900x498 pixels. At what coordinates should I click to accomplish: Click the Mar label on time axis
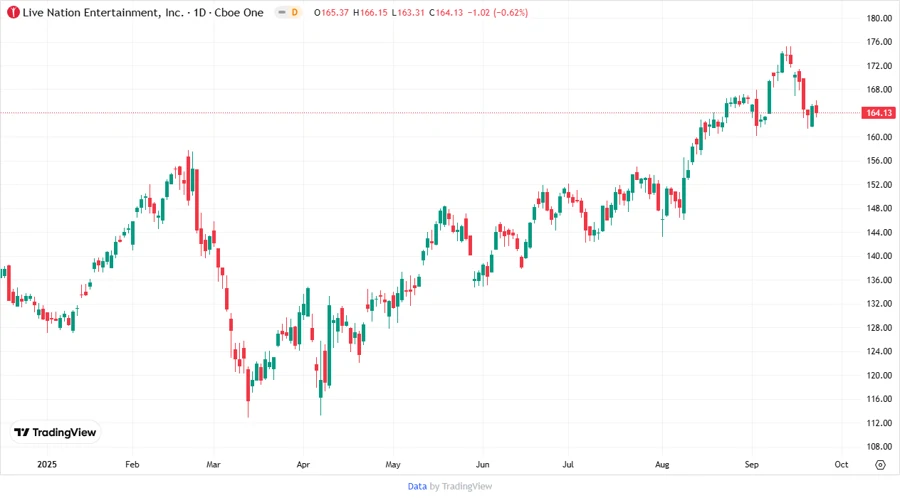214,465
